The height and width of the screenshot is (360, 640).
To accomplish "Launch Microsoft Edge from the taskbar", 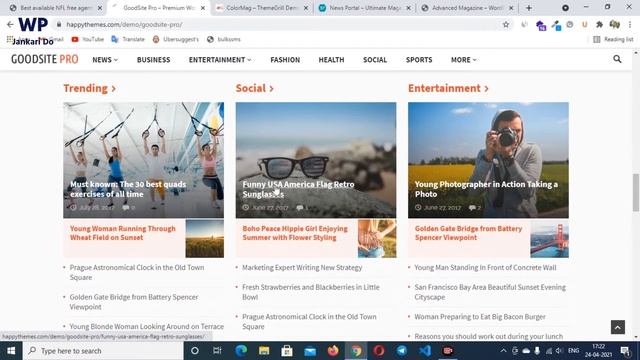I will (x=241, y=351).
